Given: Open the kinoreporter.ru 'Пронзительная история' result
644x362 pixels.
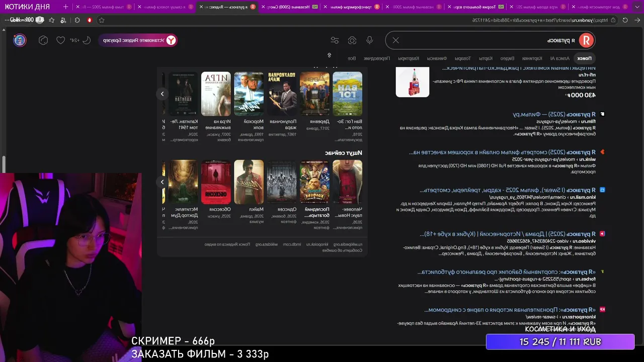Looking at the screenshot, I should pyautogui.click(x=510, y=310).
